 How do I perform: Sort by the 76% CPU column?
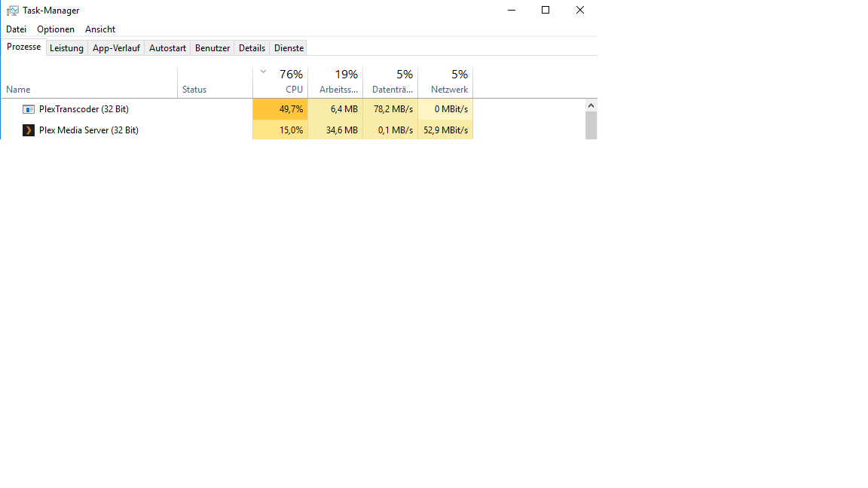[x=280, y=82]
